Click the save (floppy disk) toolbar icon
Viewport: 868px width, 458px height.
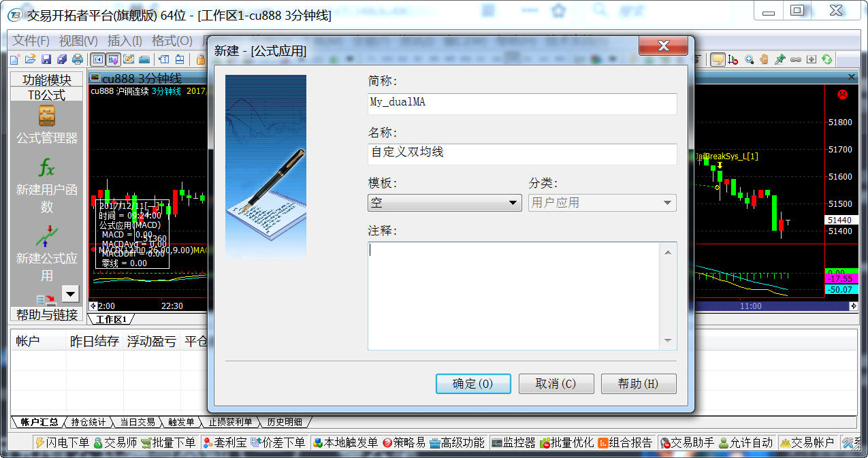[x=46, y=59]
